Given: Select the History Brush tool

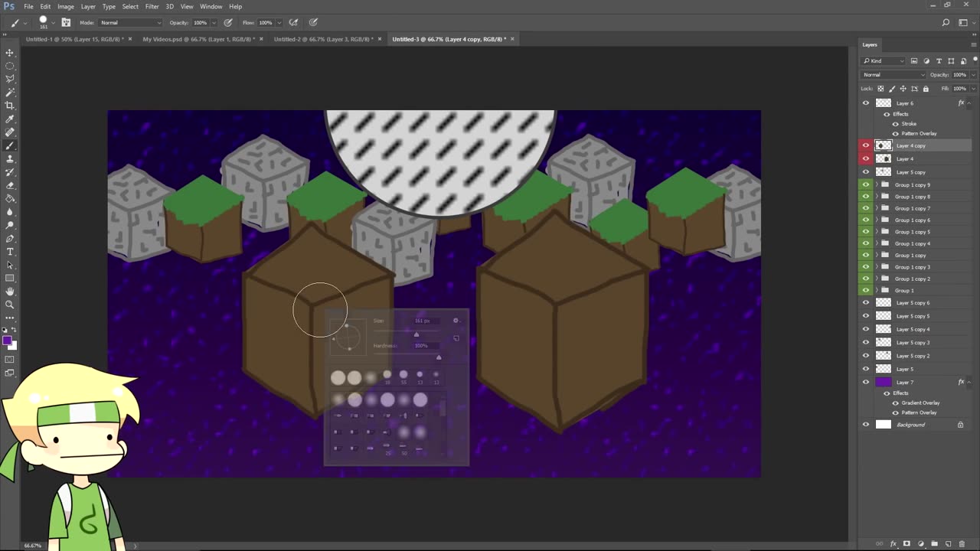Looking at the screenshot, I should 10,172.
